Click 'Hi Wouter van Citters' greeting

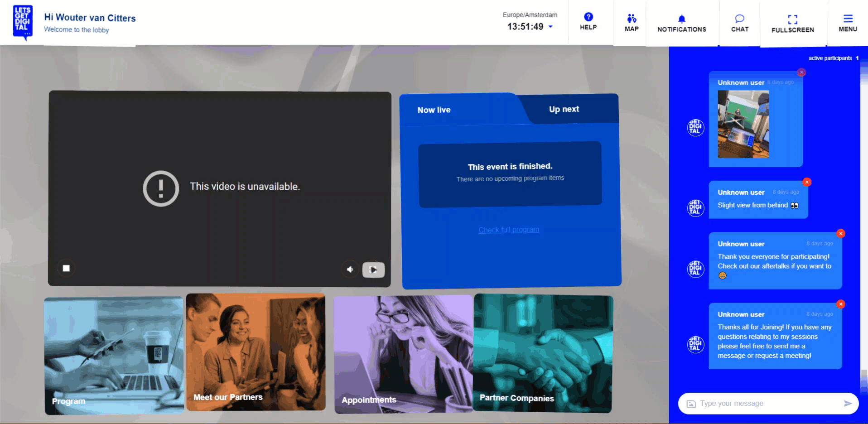point(90,18)
